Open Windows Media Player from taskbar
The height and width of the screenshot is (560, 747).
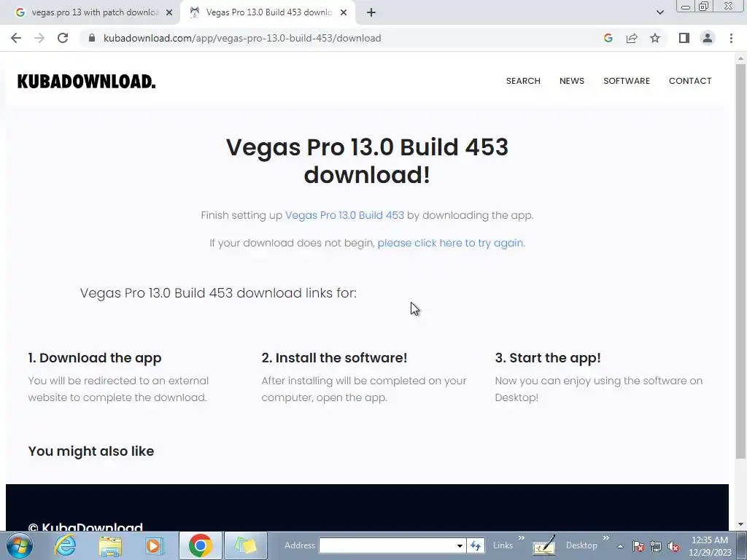[154, 545]
